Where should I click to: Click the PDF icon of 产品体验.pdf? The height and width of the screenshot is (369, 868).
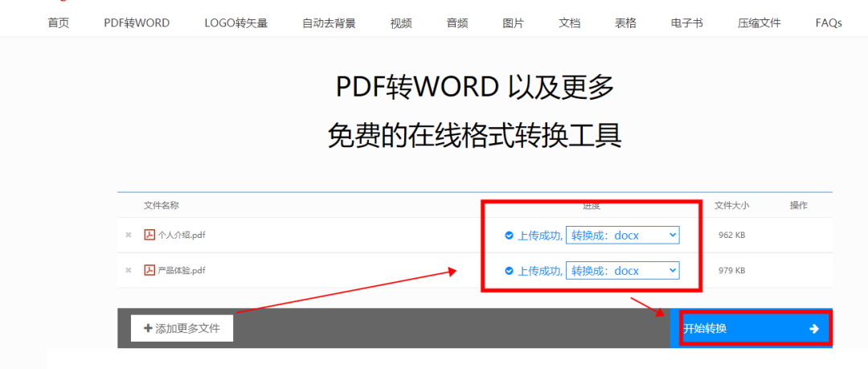pyautogui.click(x=149, y=270)
